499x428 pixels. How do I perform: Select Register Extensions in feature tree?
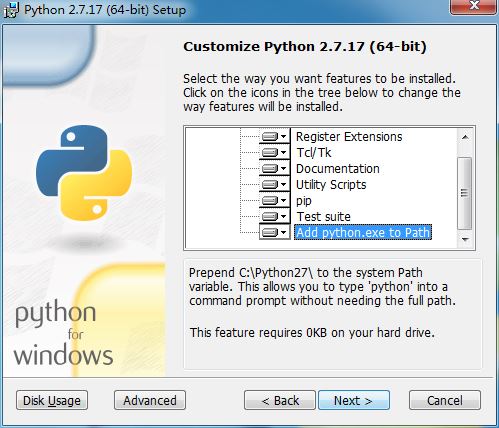(349, 137)
